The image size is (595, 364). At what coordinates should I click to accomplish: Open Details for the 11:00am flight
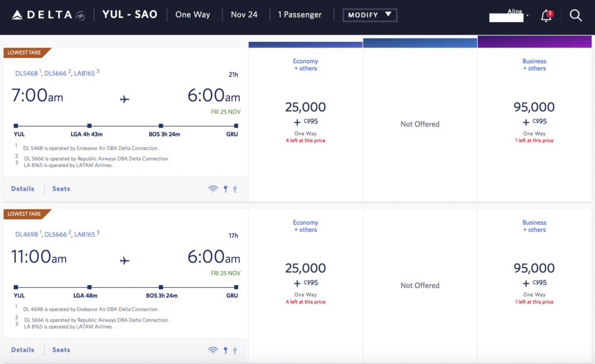pyautogui.click(x=23, y=350)
